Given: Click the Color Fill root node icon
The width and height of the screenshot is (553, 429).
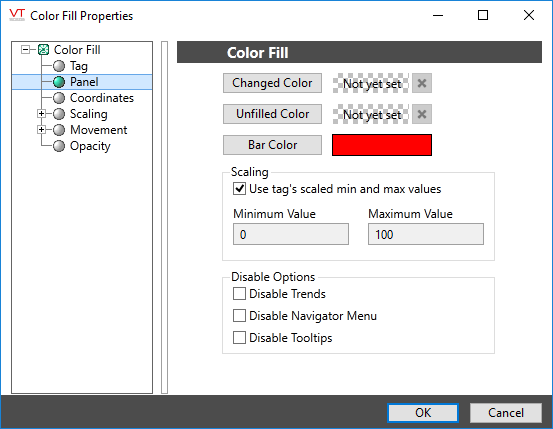Looking at the screenshot, I should click(x=43, y=50).
